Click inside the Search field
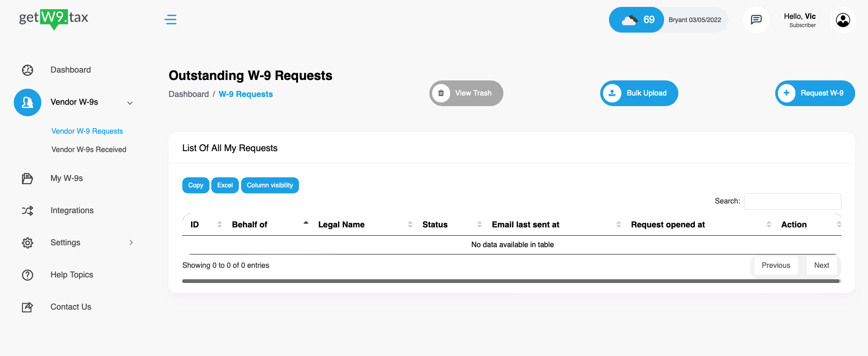Viewport: 868px width, 356px height. 793,201
